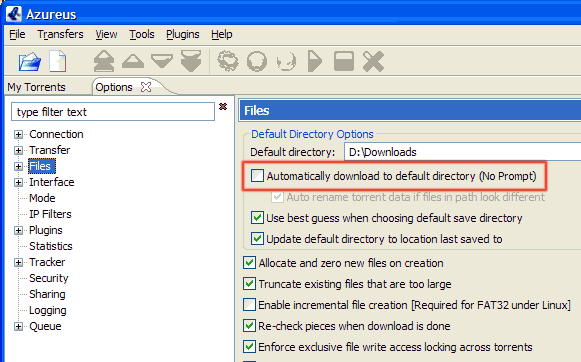
Task: Uncheck Truncate existing files that are too large
Action: click(249, 284)
